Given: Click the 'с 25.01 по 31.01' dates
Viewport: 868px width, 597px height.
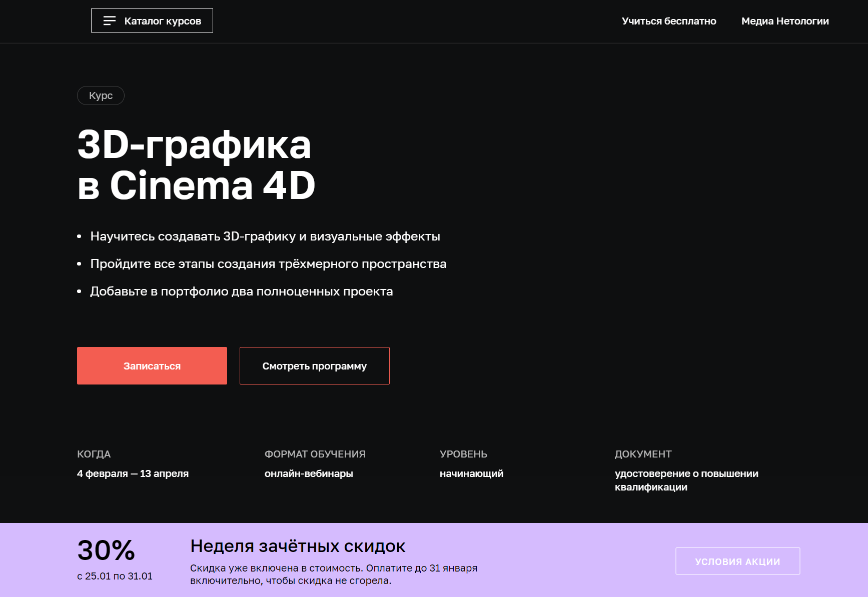Looking at the screenshot, I should pyautogui.click(x=115, y=576).
